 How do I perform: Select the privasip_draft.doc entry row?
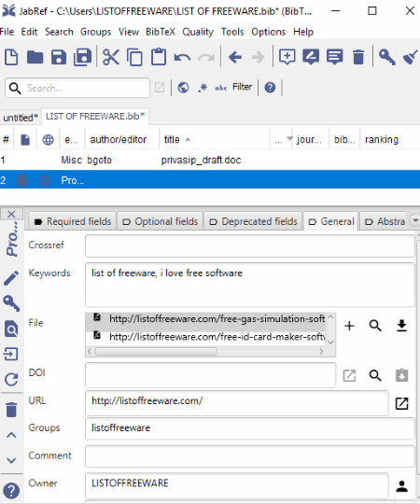pos(210,160)
